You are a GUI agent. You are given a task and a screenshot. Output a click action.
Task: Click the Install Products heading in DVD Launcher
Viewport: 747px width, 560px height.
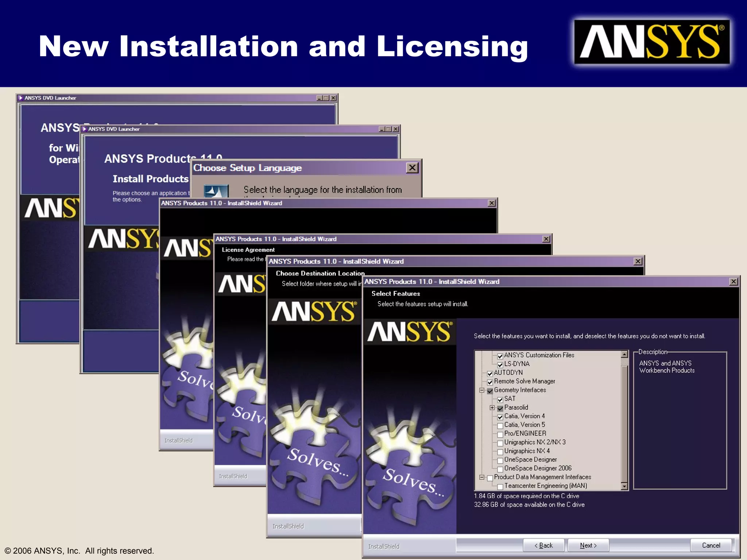click(150, 179)
